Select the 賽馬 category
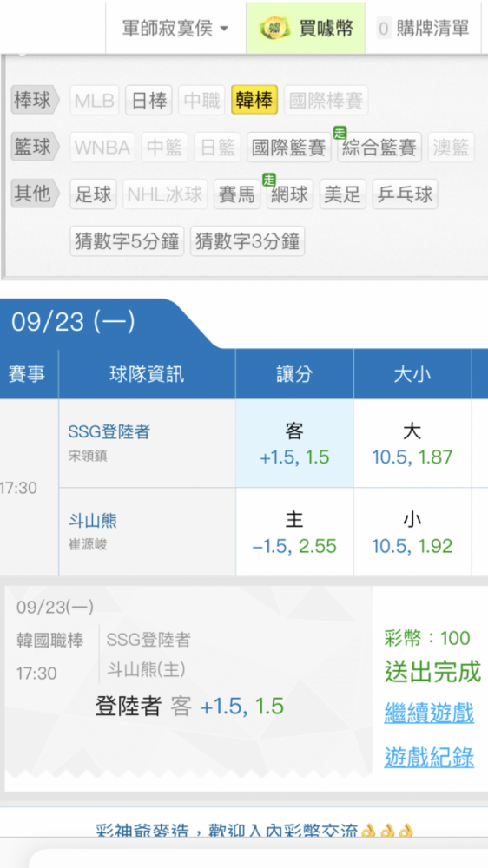The image size is (488, 868). pos(237,194)
